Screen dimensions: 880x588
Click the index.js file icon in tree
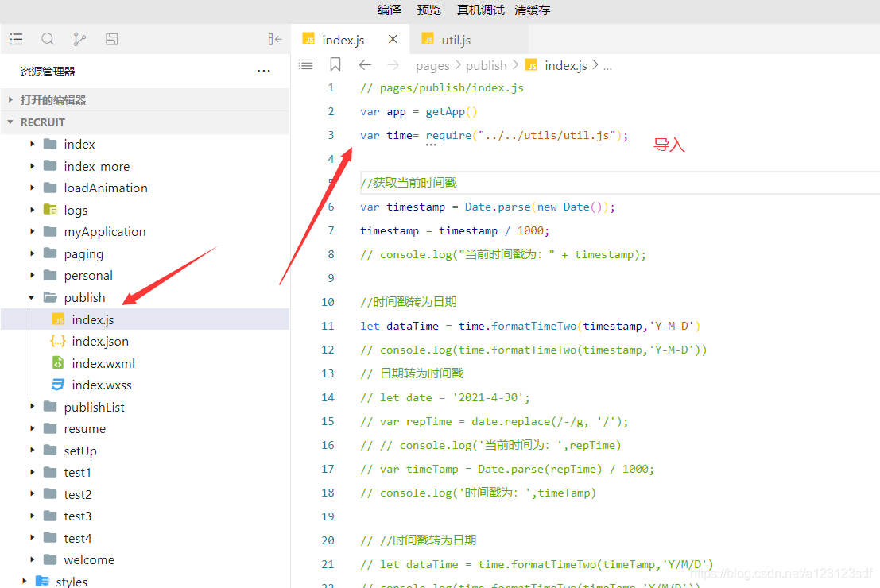[x=58, y=319]
